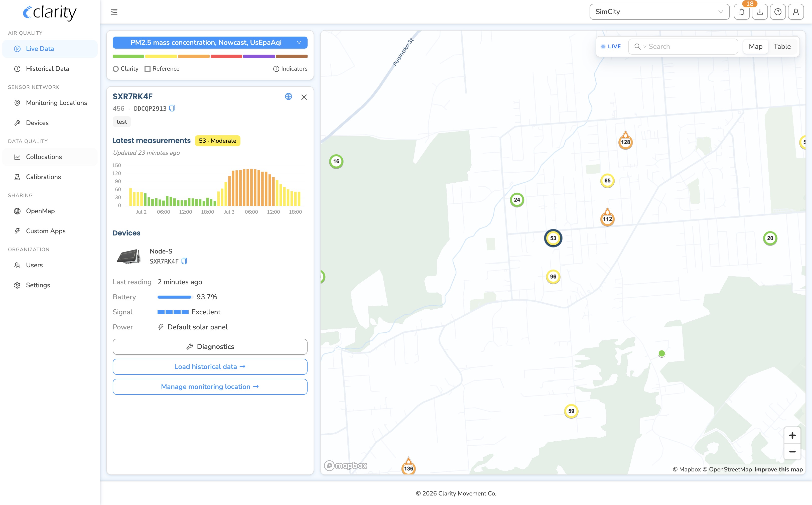
Task: Click the Clarity logo
Action: point(49,13)
